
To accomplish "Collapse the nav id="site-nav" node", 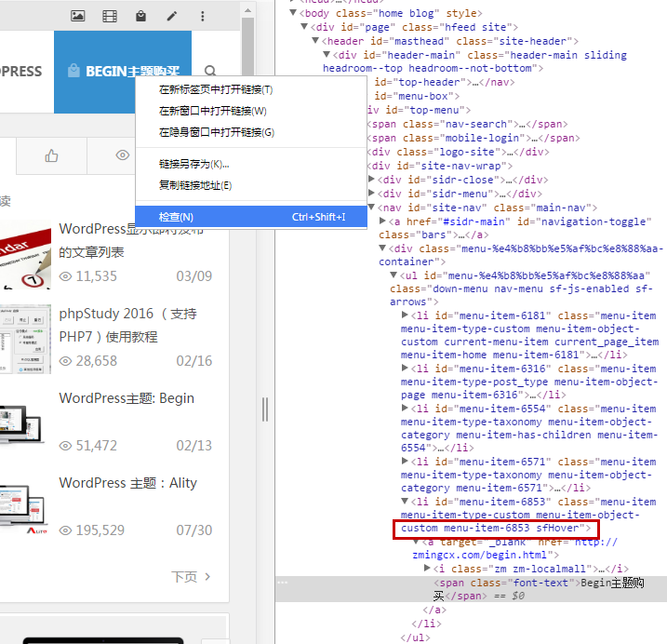I will click(x=371, y=208).
